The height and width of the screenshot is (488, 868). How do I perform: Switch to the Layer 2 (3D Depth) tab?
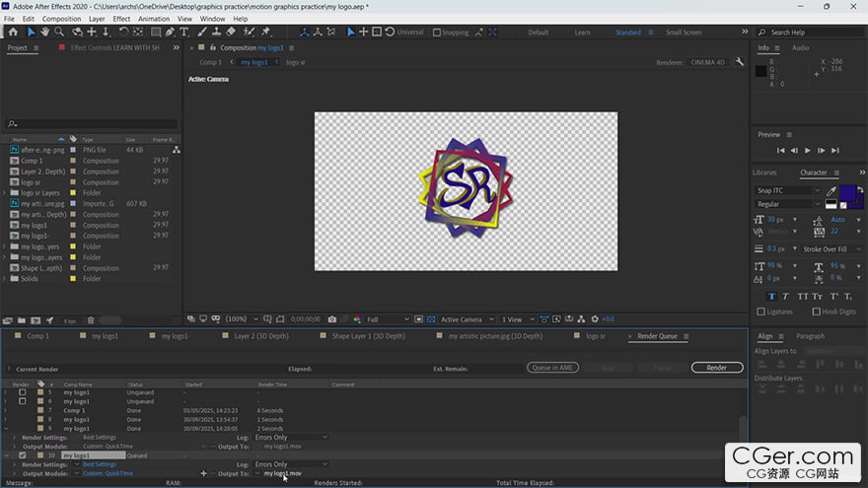coord(262,336)
